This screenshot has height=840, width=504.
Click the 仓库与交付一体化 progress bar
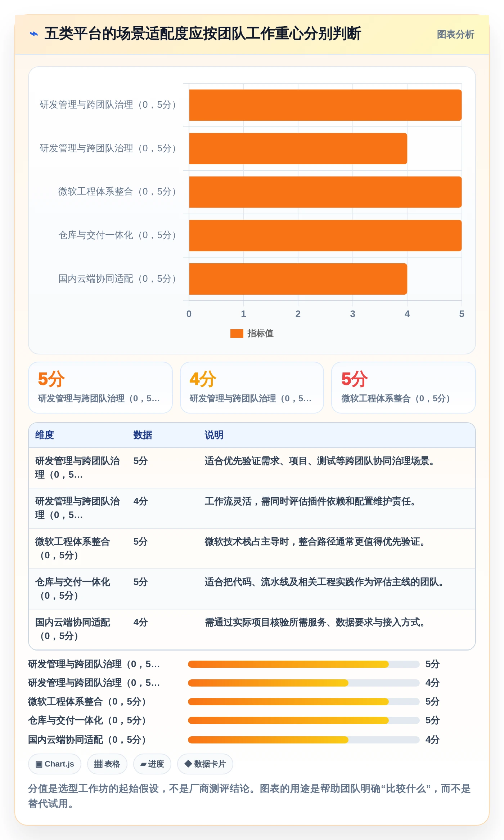coord(304,720)
